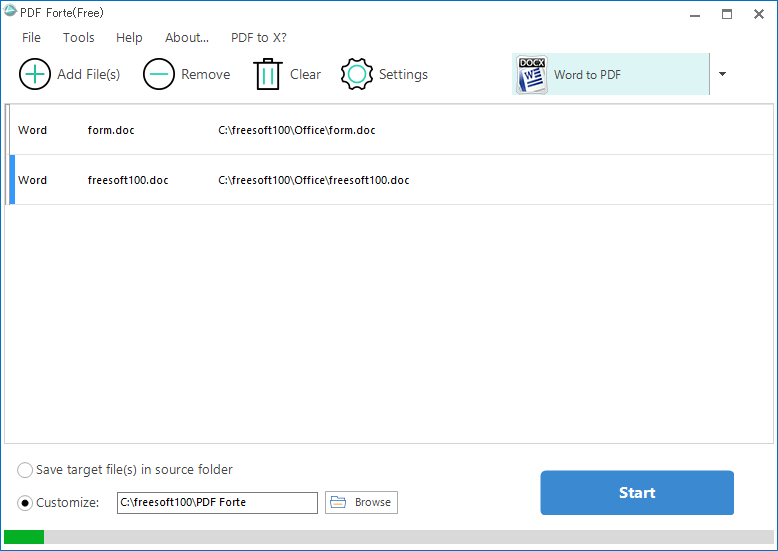
Task: Click the Browse button label
Action: click(x=373, y=502)
